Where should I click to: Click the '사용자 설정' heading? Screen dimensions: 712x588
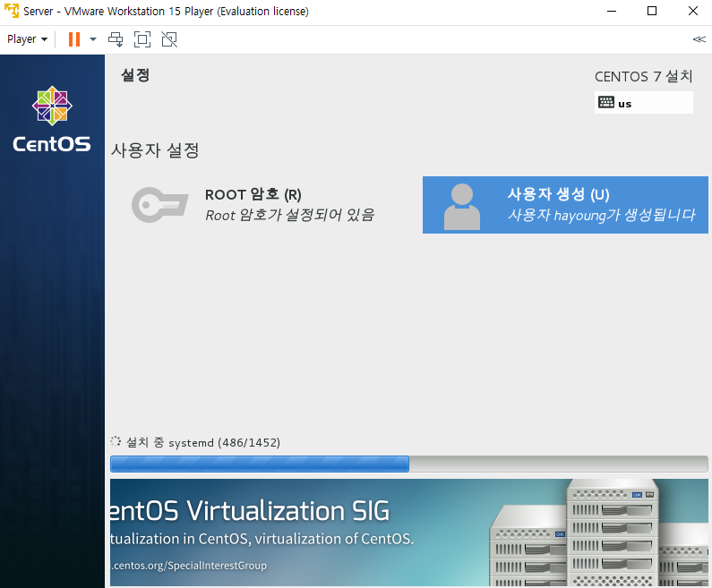(155, 150)
